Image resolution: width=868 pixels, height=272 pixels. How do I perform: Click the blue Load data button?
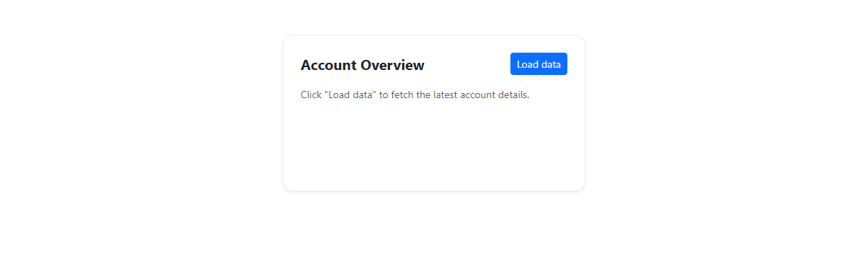[x=539, y=64]
